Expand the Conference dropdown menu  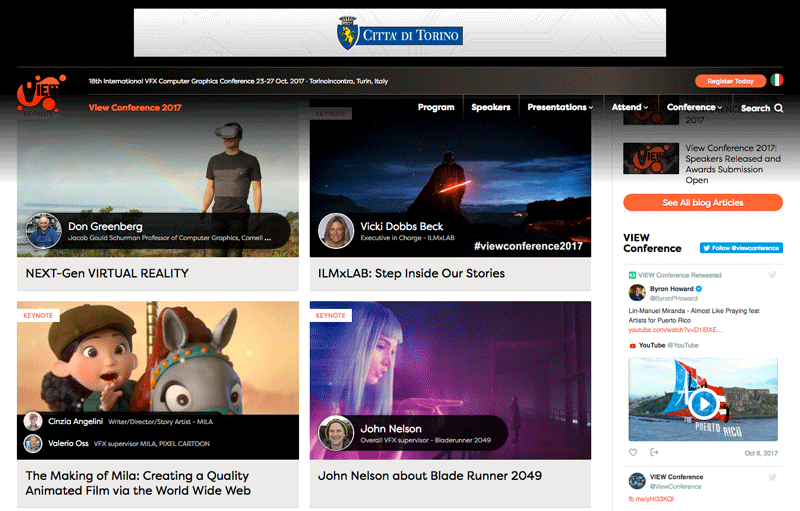pos(694,107)
